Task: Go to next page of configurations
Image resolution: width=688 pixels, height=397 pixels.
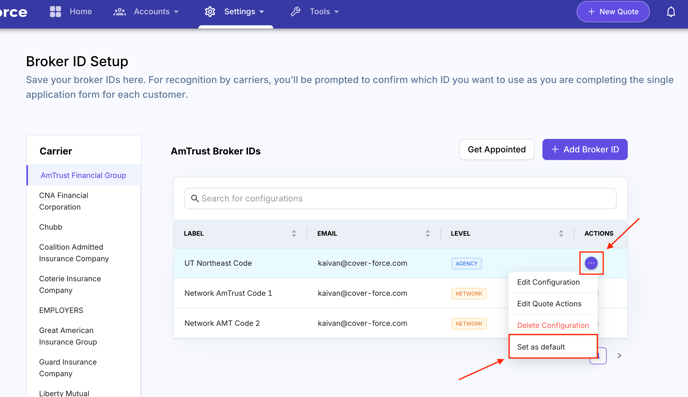Action: click(619, 356)
